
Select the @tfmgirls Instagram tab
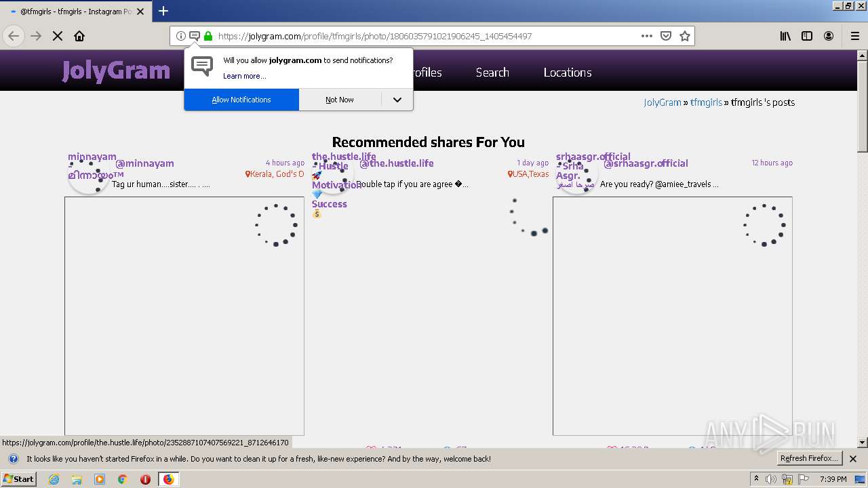coord(76,12)
